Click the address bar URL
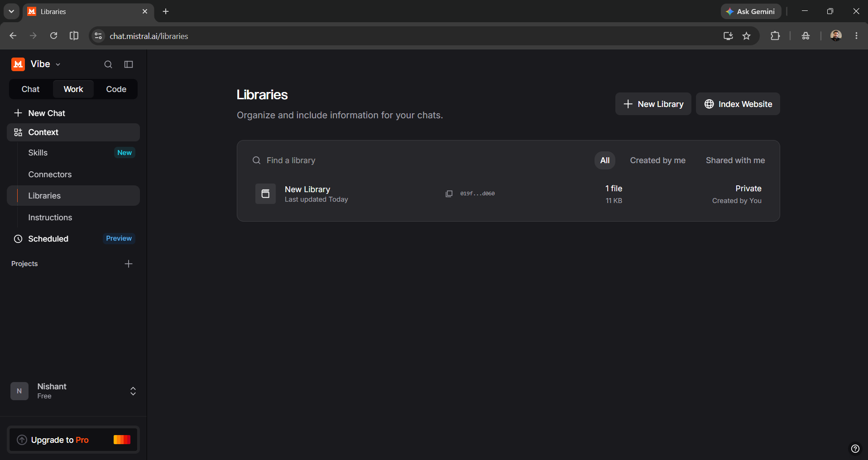This screenshot has width=868, height=460. tap(149, 36)
